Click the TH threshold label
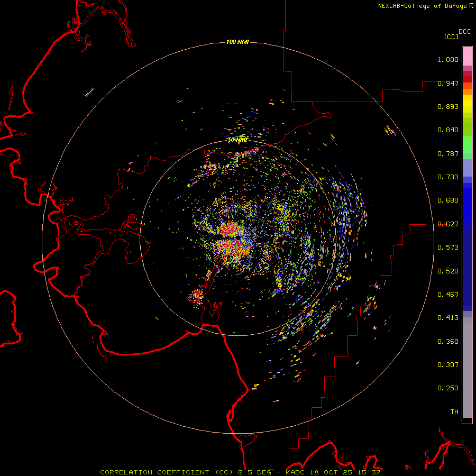This screenshot has height=476, width=476. tap(454, 412)
